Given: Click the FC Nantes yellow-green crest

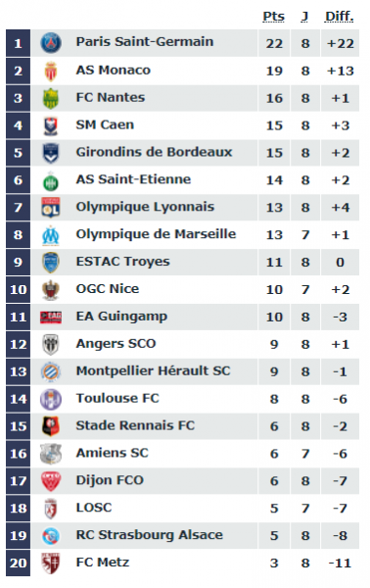Looking at the screenshot, I should coord(51,98).
